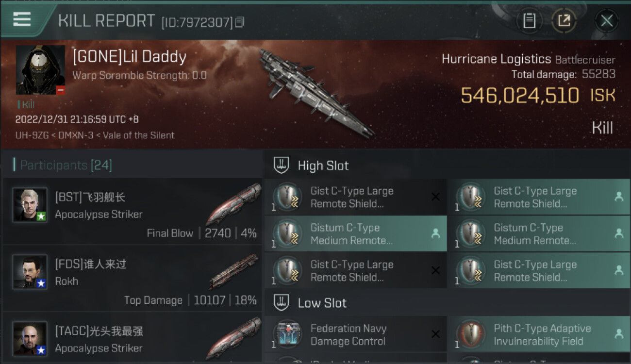The width and height of the screenshot is (631, 364).
Task: Select the highlighted Gistum C-Type Medium Remote module
Action: click(351, 234)
